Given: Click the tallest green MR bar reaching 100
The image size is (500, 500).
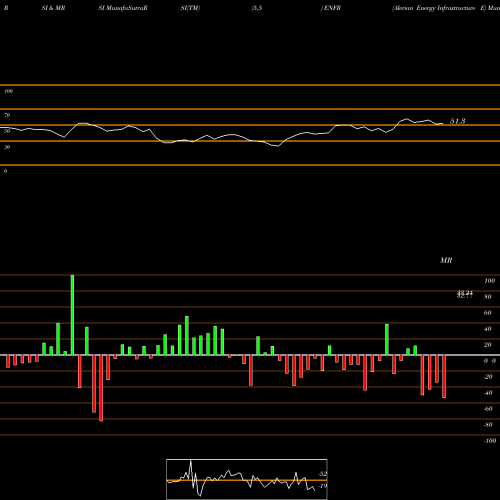Looking at the screenshot, I should coord(72,315).
